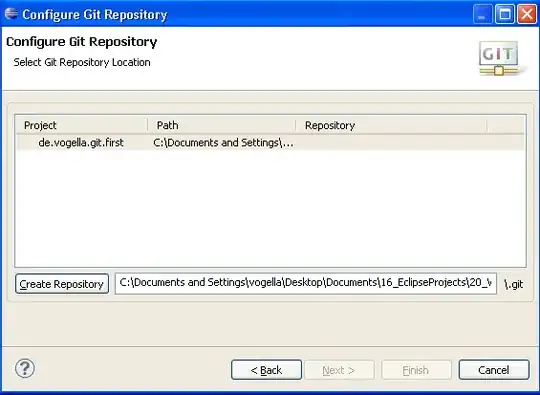Minimize the Configure Git Repository window

483,14
